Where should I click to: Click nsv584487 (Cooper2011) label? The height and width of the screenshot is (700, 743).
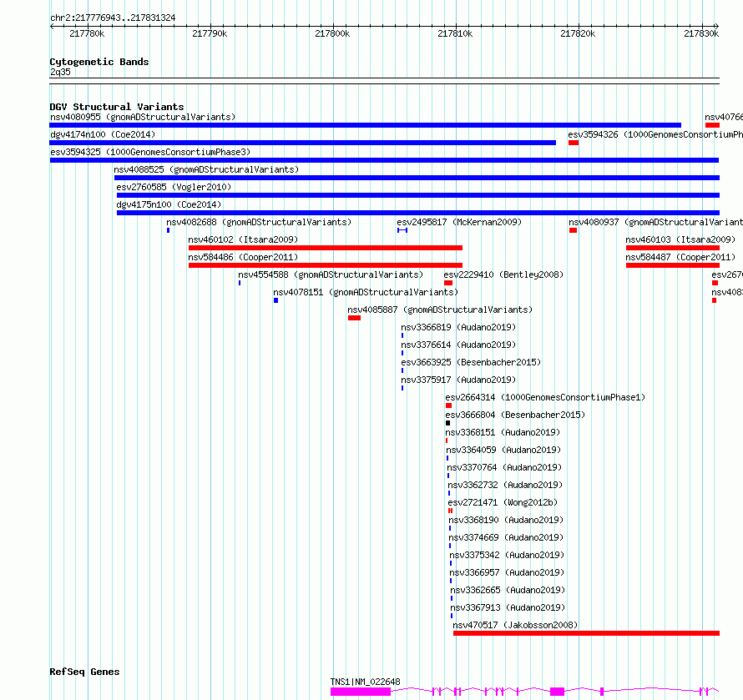coord(680,257)
